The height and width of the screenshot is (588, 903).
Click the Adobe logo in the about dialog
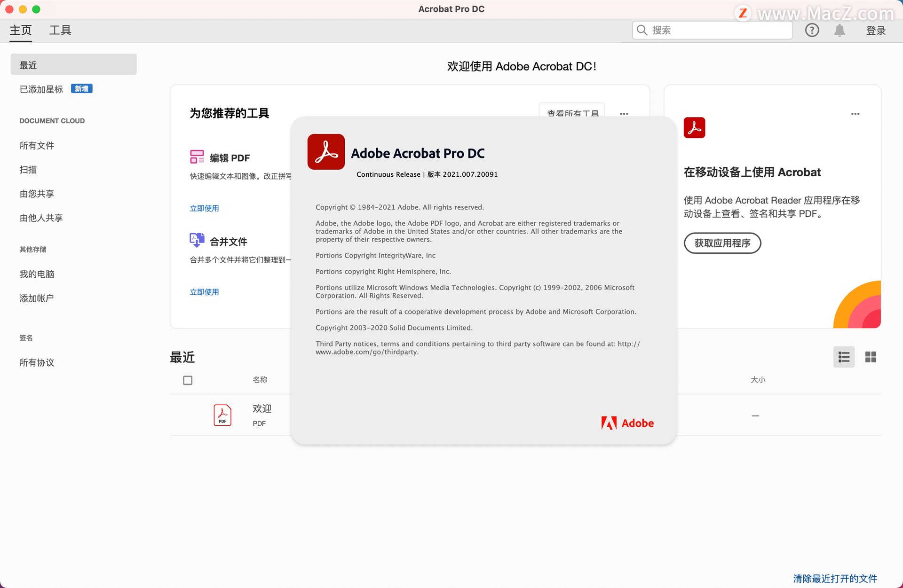pos(627,423)
